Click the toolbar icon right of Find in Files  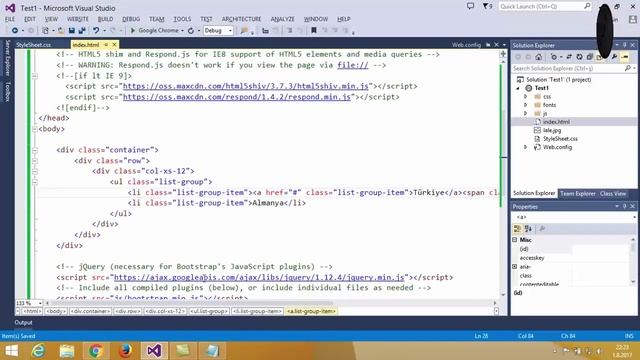[x=265, y=31]
